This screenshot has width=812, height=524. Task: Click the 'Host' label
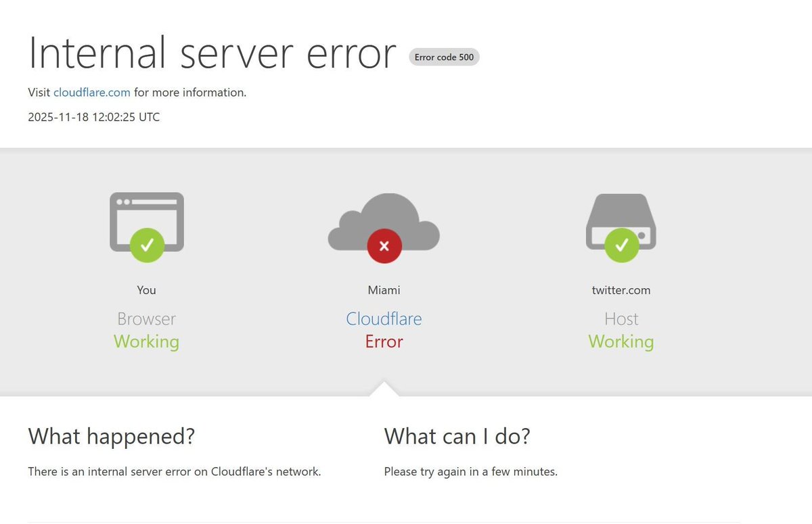(x=621, y=318)
